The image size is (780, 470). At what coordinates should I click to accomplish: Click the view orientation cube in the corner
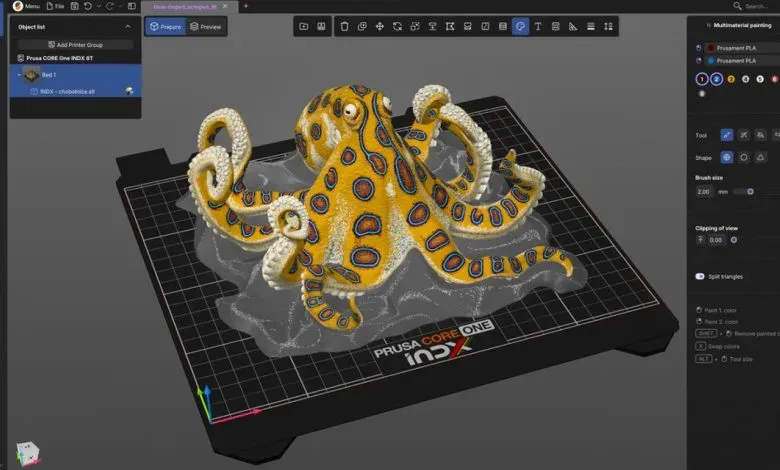[28, 453]
